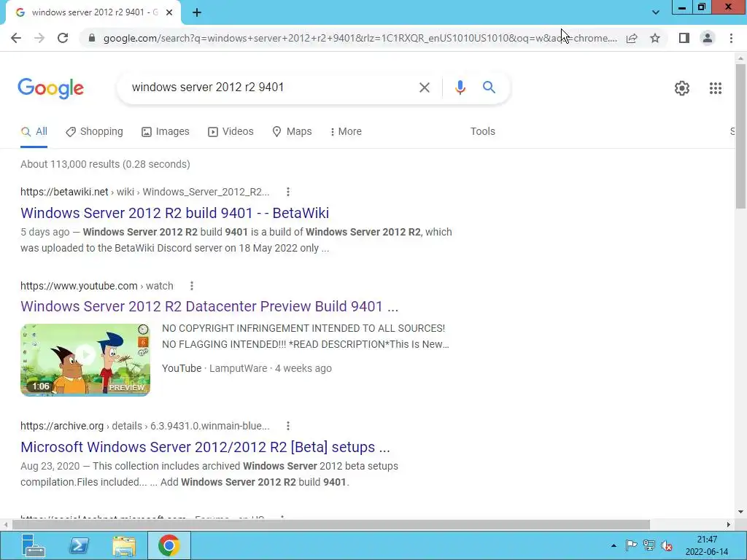Image resolution: width=747 pixels, height=560 pixels.
Task: Expand the More search categories menu
Action: click(346, 131)
